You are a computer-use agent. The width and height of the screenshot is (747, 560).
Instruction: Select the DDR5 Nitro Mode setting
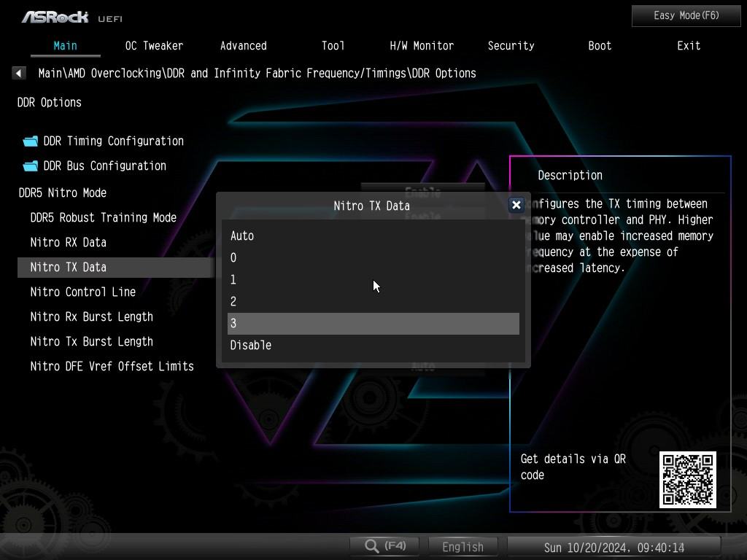coord(63,192)
